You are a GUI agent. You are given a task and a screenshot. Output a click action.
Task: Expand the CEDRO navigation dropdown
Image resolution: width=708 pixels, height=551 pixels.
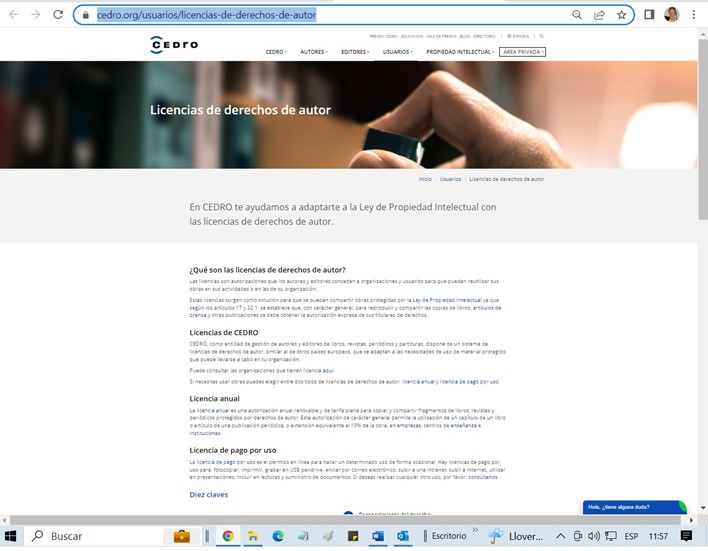coord(276,52)
